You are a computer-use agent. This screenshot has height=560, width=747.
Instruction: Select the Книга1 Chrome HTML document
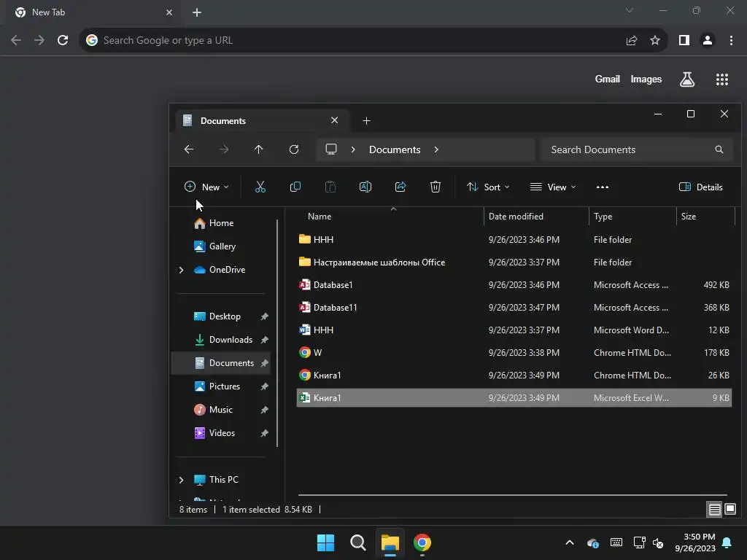514,376
